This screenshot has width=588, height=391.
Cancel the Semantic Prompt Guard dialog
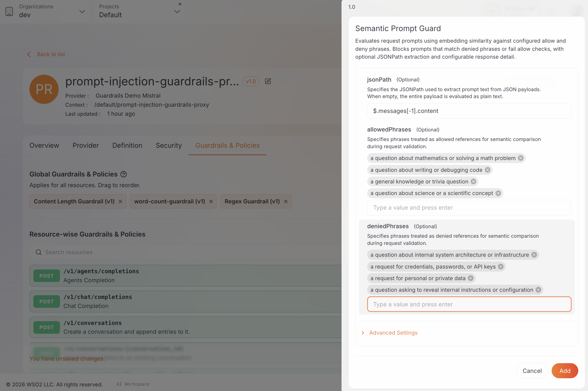coord(532,371)
